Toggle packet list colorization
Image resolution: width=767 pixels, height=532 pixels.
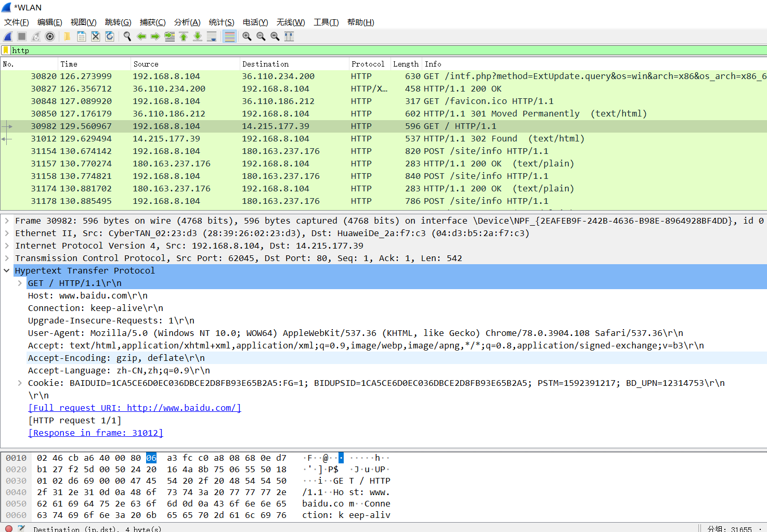pos(229,36)
